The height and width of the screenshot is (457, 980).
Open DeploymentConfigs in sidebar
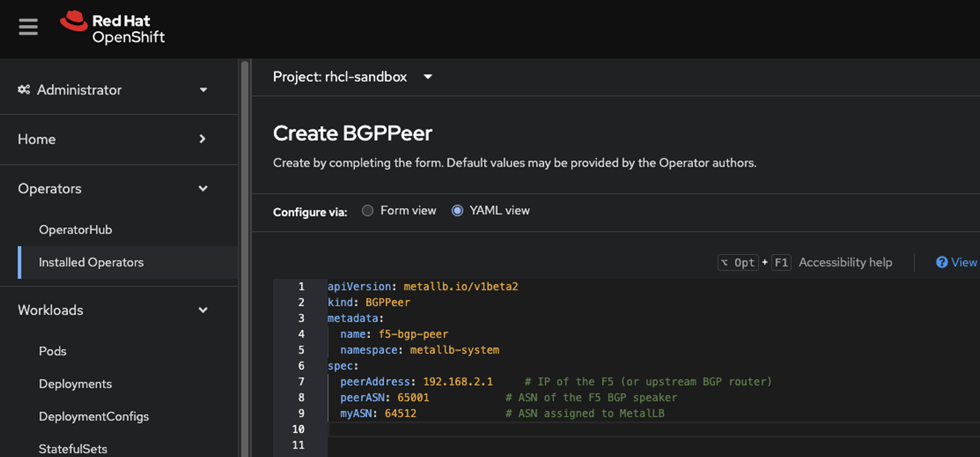tap(94, 417)
